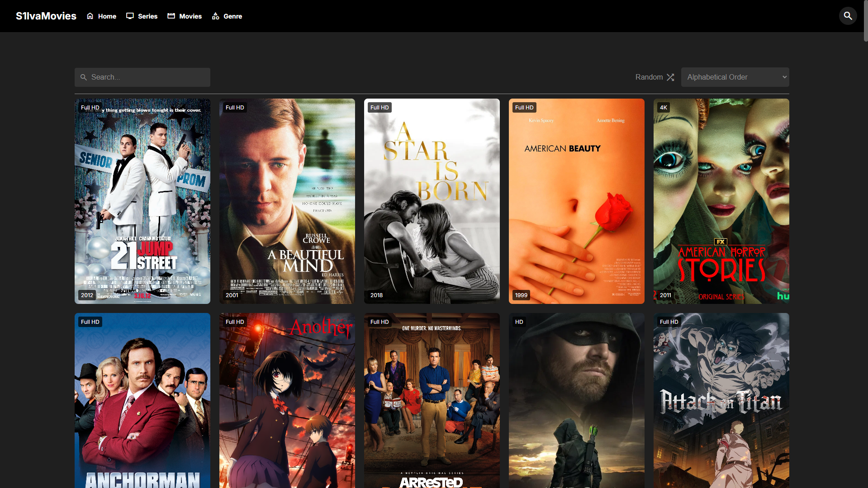Open American Horror Stories 4K poster
Screen dimensions: 868x488
click(721, 201)
